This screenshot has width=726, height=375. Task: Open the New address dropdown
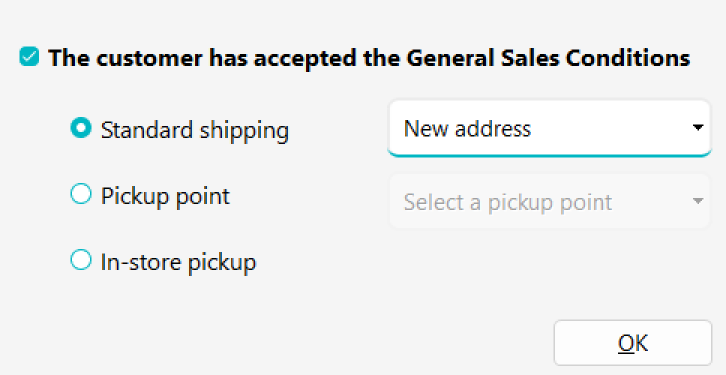549,128
